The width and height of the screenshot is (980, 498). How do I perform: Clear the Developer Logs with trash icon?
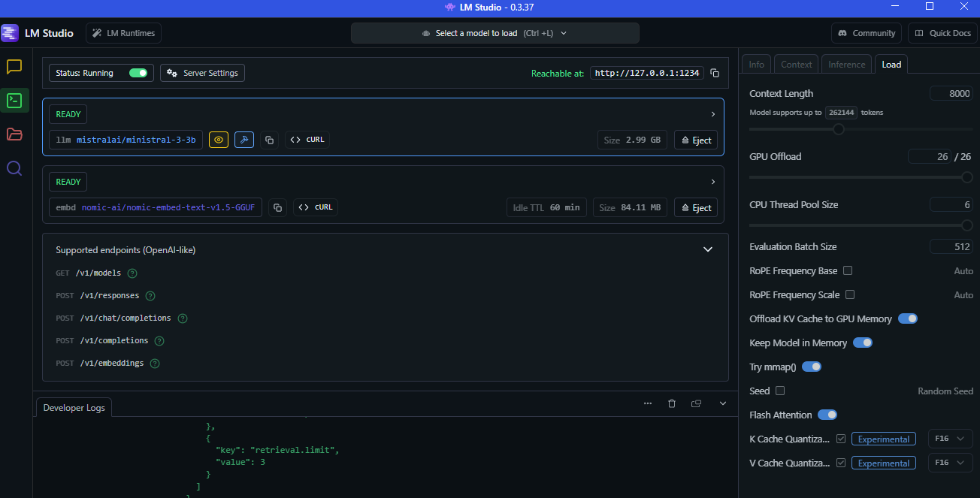point(671,403)
